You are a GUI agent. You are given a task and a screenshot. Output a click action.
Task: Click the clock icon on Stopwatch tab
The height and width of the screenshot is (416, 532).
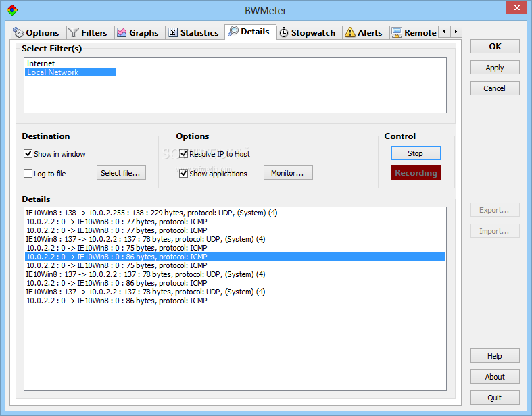click(x=284, y=33)
